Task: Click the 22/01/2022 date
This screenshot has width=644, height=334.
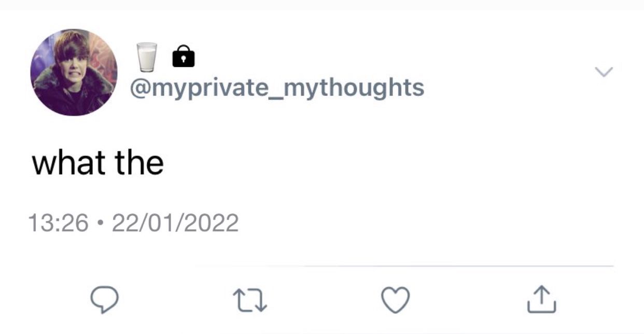Action: coord(175,223)
